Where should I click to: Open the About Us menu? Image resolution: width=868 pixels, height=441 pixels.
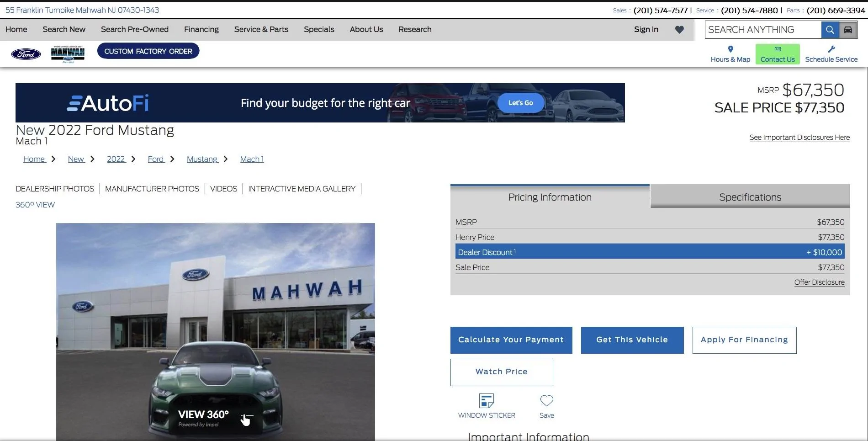coord(366,29)
